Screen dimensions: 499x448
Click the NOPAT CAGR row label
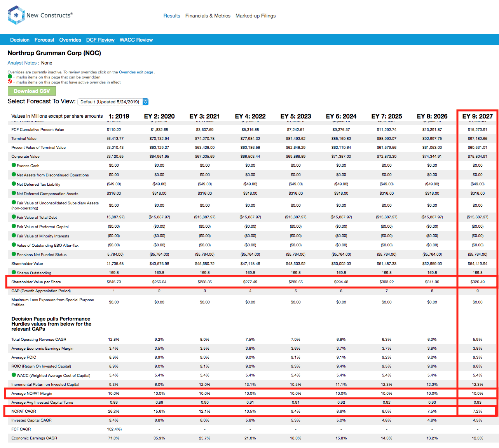pos(24,411)
